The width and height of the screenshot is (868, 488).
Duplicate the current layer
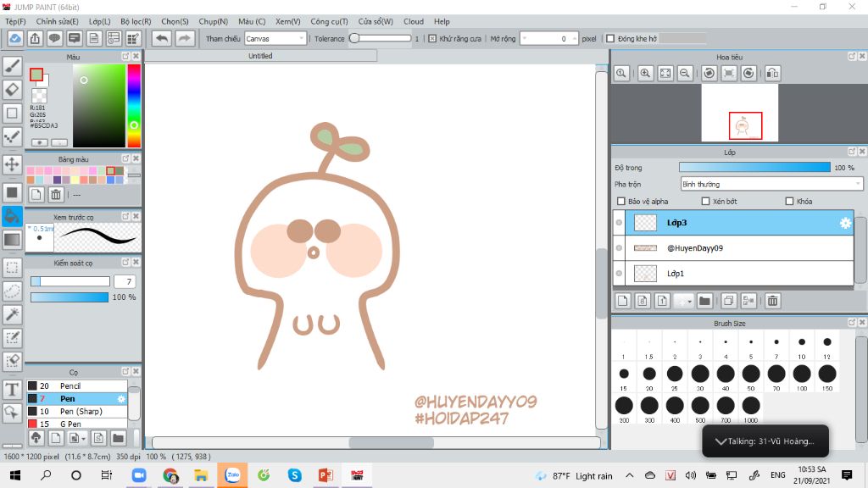point(728,301)
